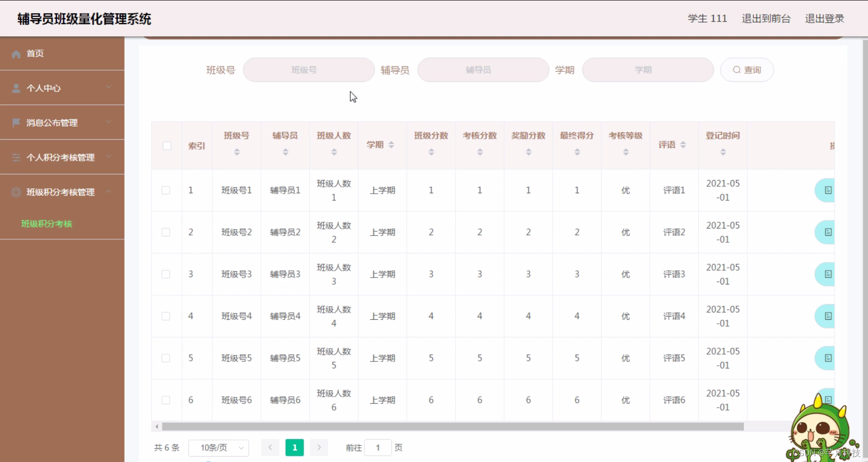Click the sliders icon for 个人积分考核管理
This screenshot has height=462, width=868.
(15, 157)
